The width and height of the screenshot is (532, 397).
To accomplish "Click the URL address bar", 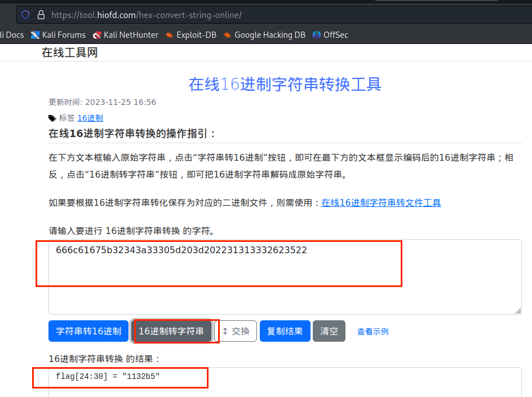I will click(274, 15).
